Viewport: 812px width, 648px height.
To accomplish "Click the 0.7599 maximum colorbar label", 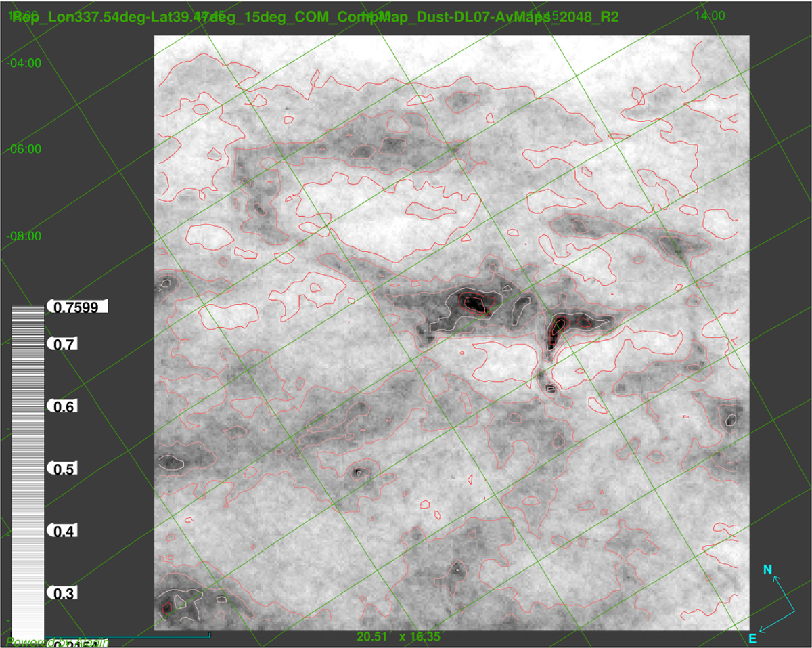I will pos(77,307).
